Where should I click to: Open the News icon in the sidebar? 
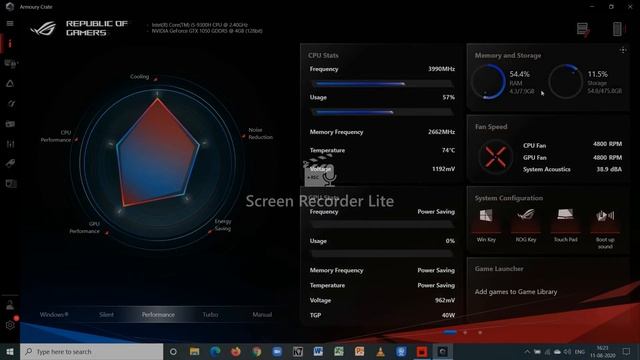(x=11, y=184)
